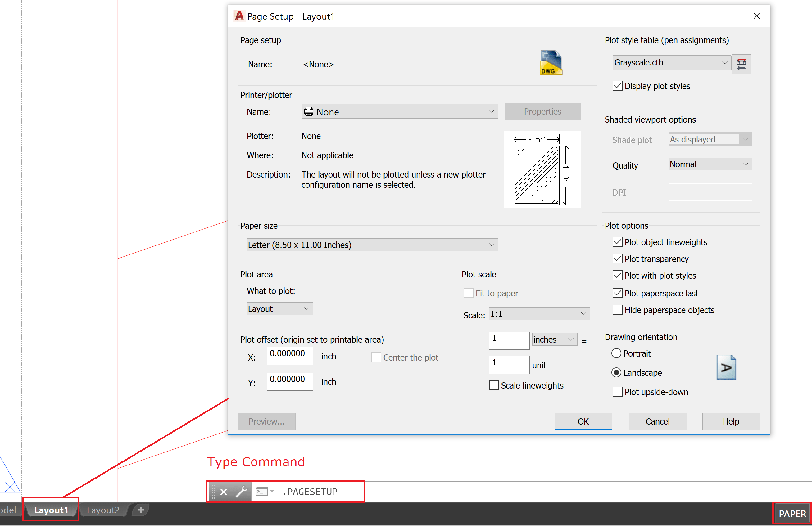Click the printer icon in the Name field
Viewport: 812px width, 526px height.
coord(308,111)
